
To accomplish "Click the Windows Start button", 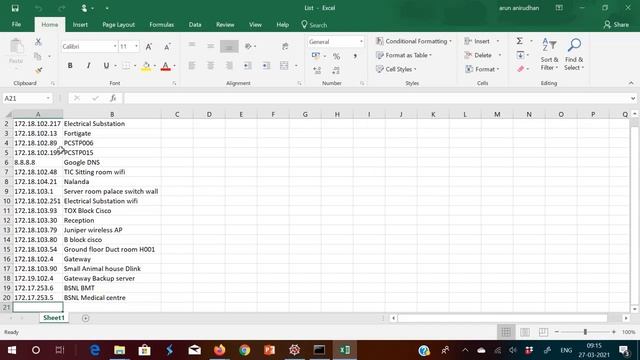I will [11, 350].
